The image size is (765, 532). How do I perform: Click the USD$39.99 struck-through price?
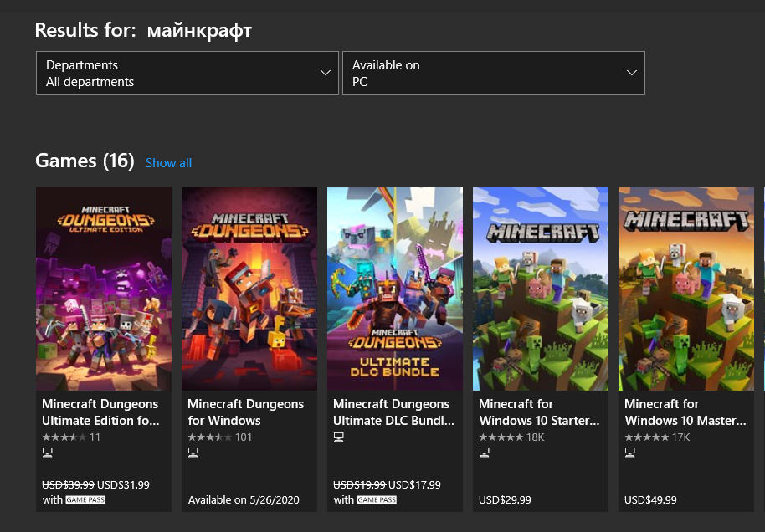point(69,484)
